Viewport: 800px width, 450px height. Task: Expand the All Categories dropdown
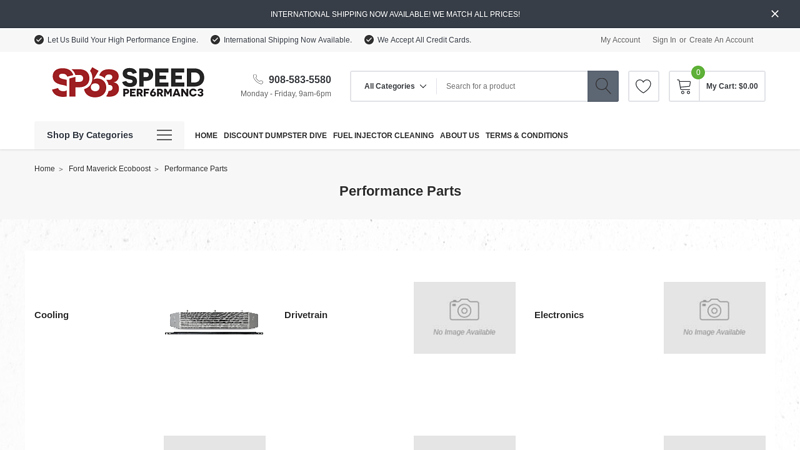[394, 86]
